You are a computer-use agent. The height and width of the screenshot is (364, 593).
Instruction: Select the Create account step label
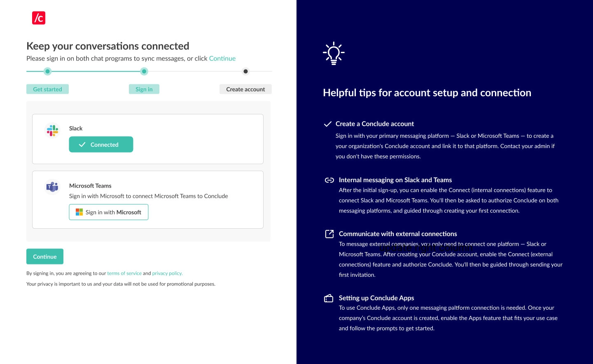(x=245, y=89)
